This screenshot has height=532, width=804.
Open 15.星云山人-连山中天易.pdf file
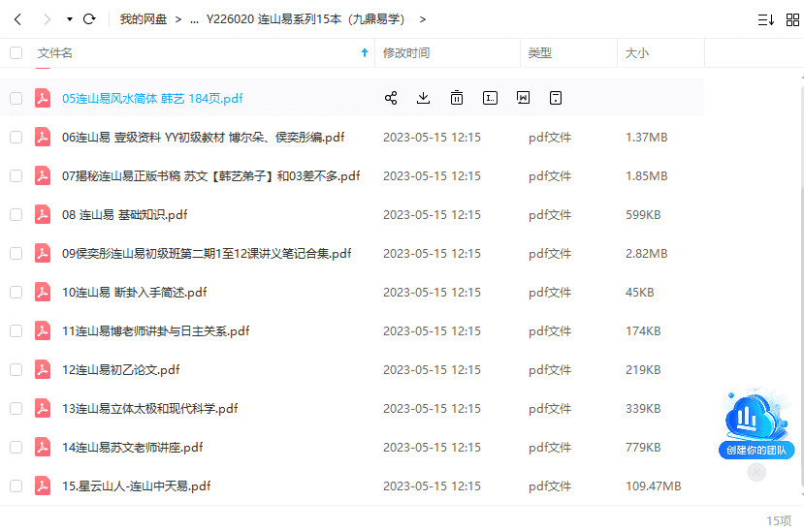(136, 486)
